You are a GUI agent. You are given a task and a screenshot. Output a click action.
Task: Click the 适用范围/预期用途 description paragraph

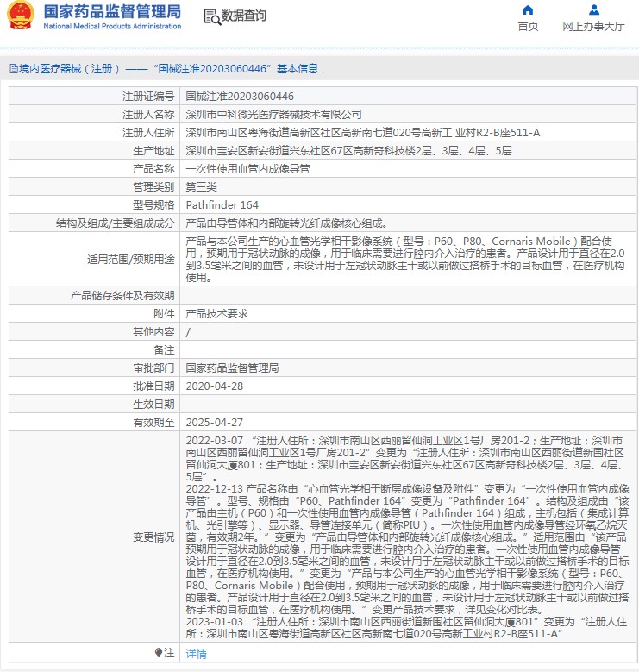tap(405, 259)
